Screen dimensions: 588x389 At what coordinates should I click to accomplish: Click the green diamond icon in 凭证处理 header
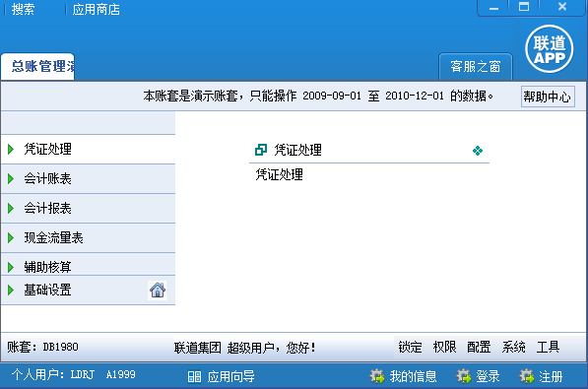[x=478, y=151]
